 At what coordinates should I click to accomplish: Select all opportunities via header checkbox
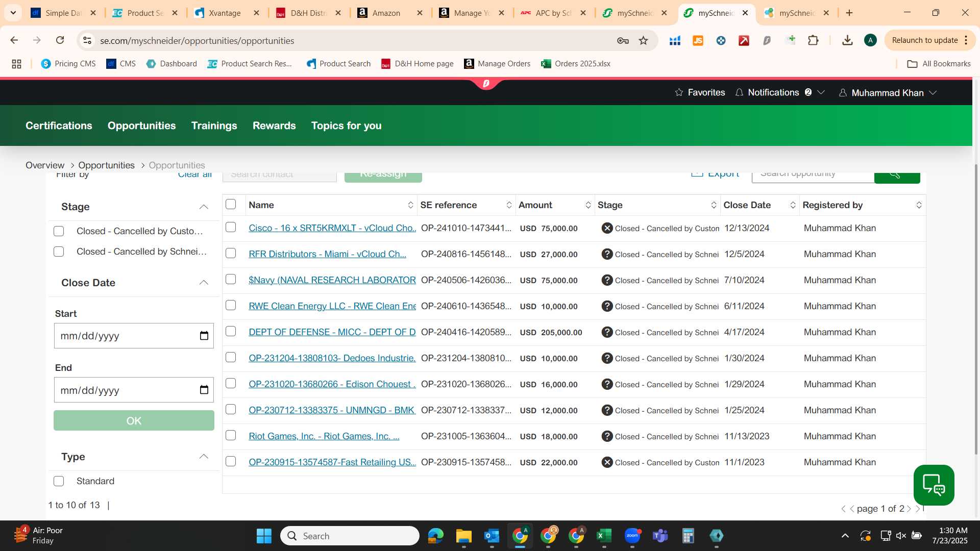pos(231,204)
